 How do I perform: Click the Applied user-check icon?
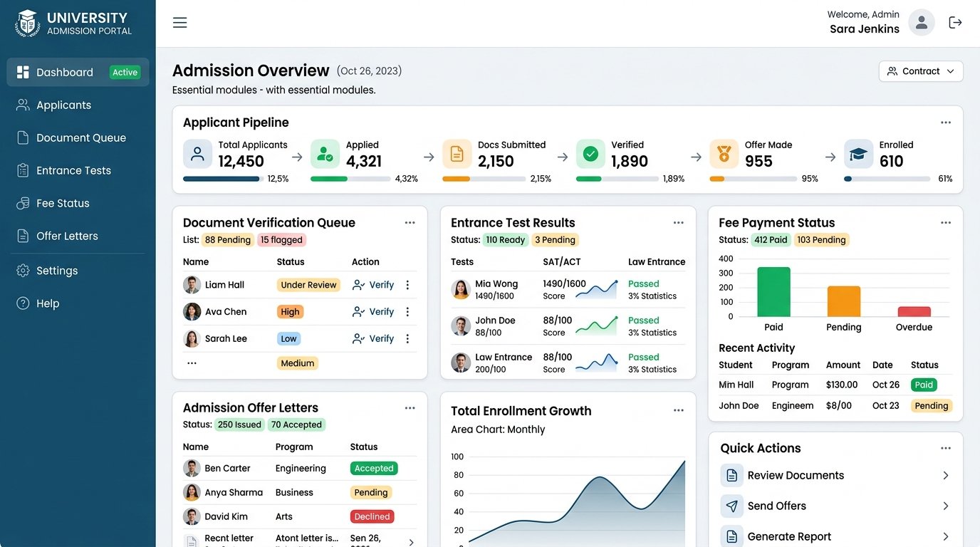point(325,154)
